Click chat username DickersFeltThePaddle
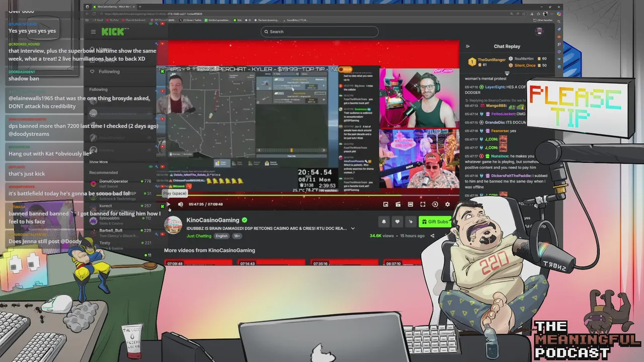Screen dimensions: 644x362 pos(510,175)
